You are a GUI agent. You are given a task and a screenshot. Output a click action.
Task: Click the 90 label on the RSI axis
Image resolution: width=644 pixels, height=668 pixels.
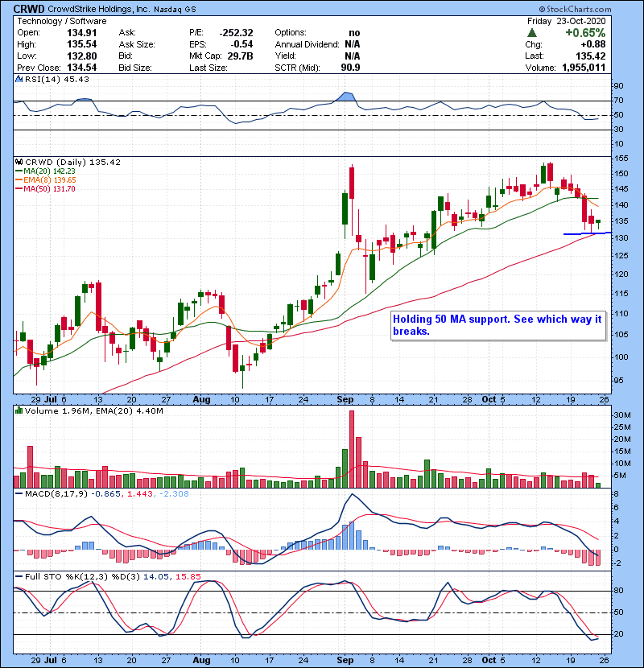click(x=618, y=85)
